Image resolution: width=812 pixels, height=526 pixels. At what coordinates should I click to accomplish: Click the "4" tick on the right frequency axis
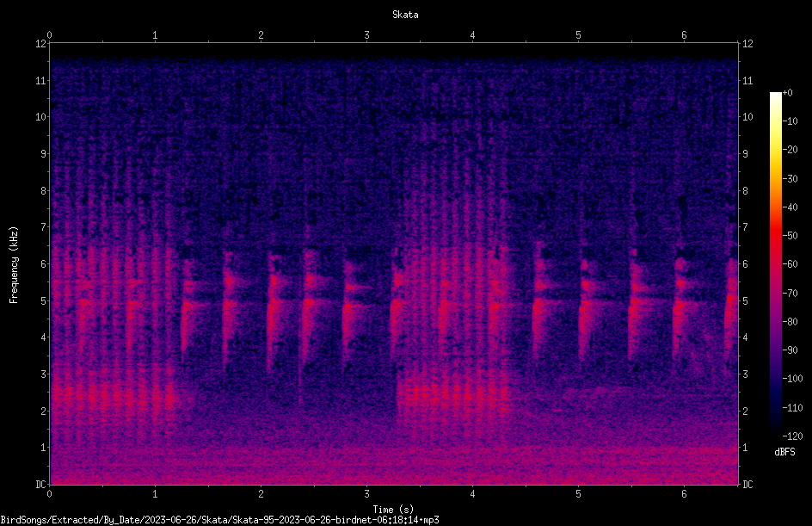coord(745,337)
